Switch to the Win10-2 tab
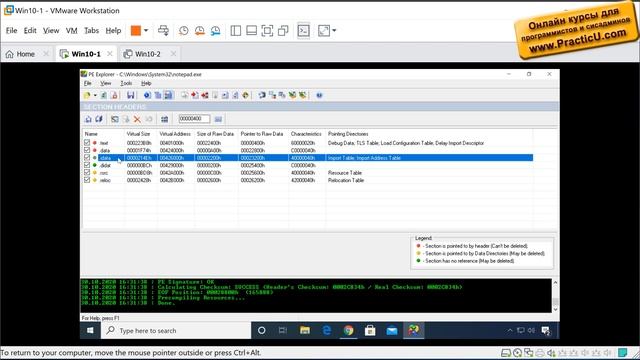Image resolution: width=640 pixels, height=360 pixels. coord(147,54)
